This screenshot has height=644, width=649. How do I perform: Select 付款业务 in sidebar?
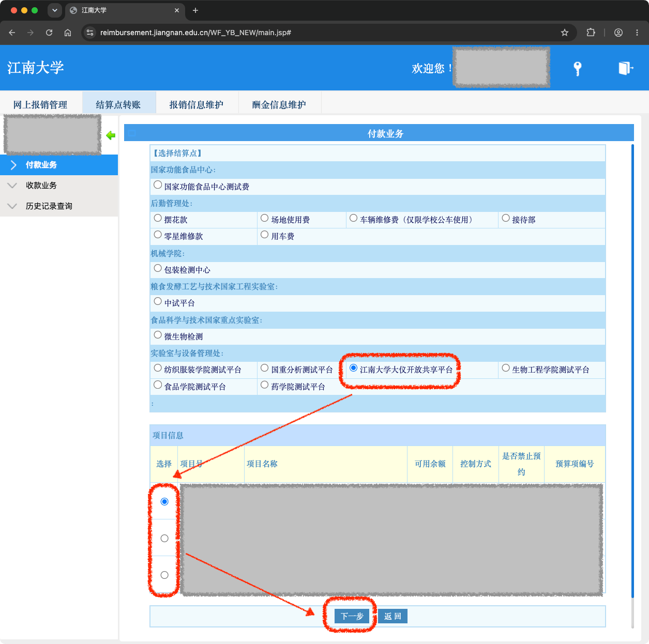coord(59,165)
